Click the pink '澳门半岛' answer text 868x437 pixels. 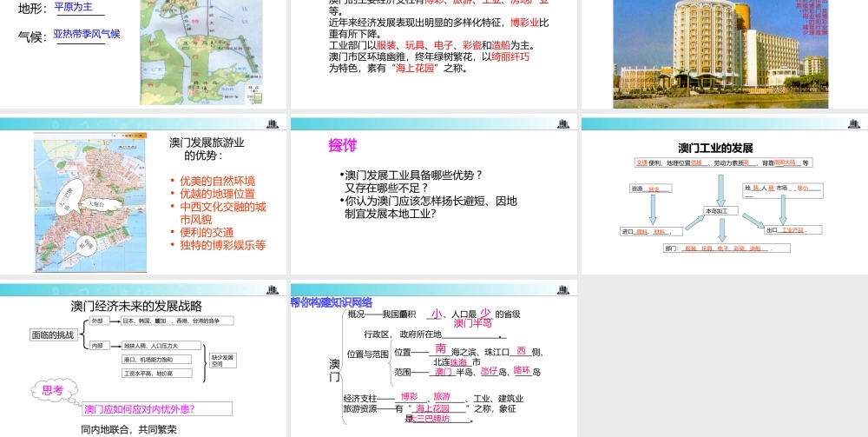click(472, 323)
